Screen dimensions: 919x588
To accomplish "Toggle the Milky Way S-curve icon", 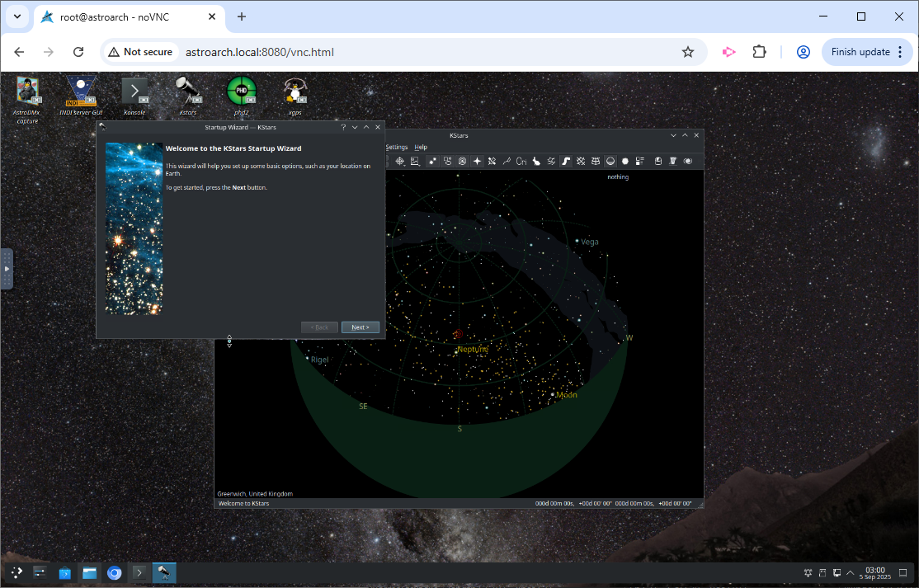I will click(566, 161).
